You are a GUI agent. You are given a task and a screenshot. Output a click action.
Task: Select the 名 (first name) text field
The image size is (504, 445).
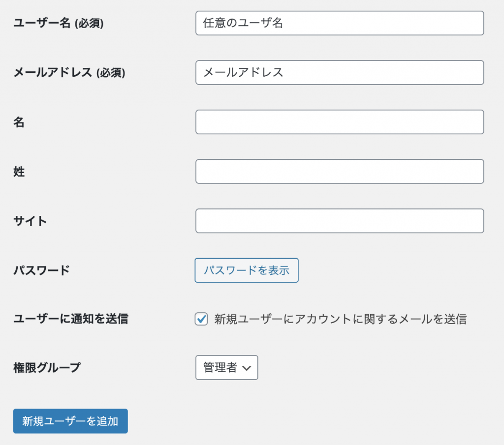tap(340, 122)
